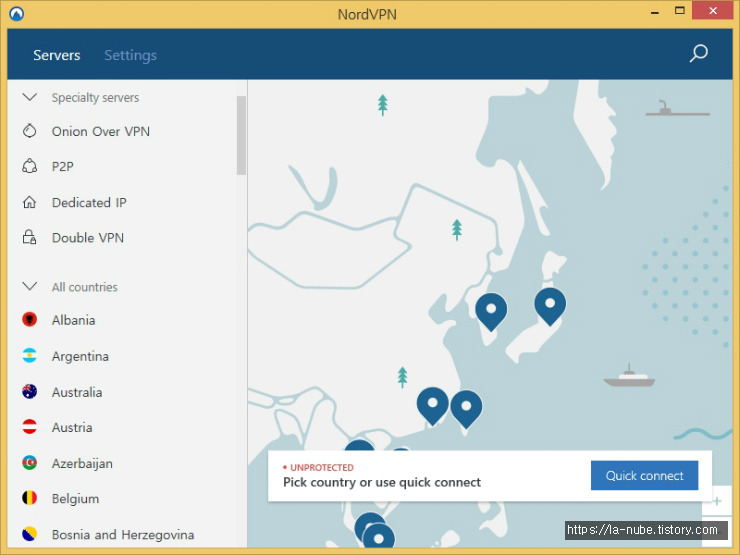740x555 pixels.
Task: Open the search magnifier icon
Action: [x=698, y=53]
